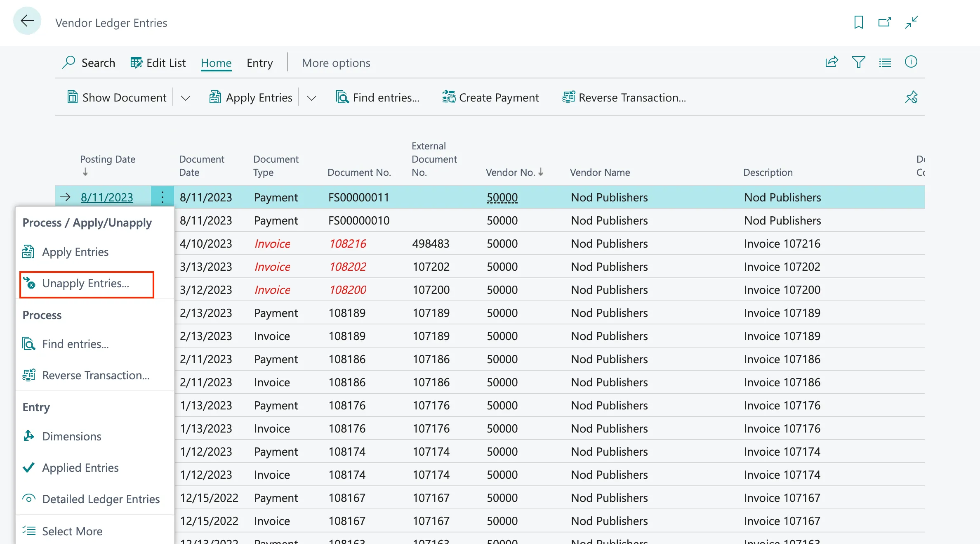Open the 8/11/2023 posting date link
The height and width of the screenshot is (544, 980).
(x=107, y=197)
